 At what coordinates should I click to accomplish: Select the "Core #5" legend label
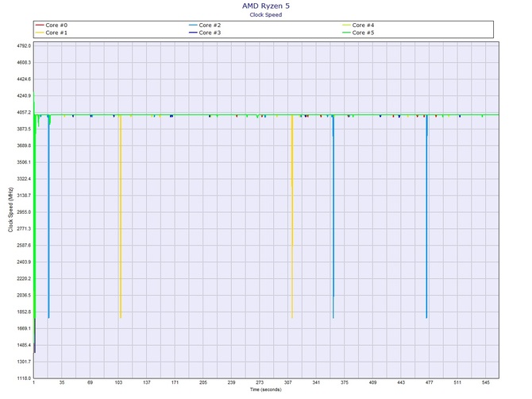coord(363,33)
